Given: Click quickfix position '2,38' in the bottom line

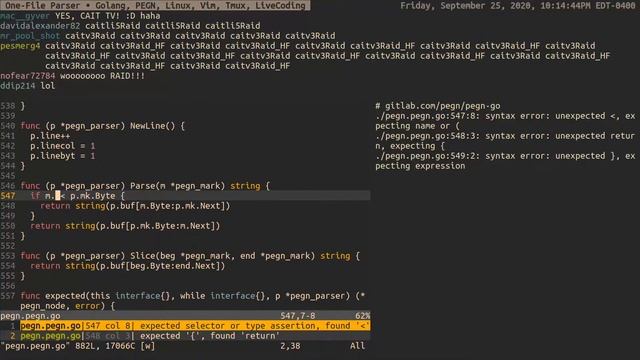Looking at the screenshot, I should point(290,346).
